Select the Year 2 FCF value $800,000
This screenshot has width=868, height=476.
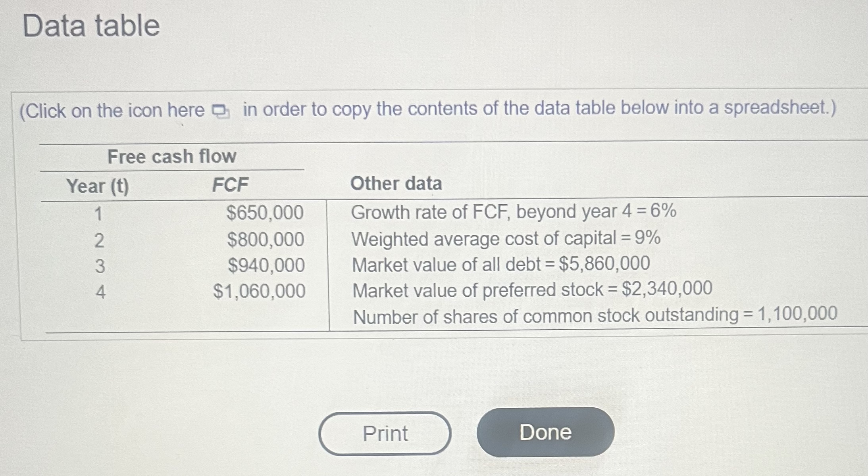pos(265,239)
